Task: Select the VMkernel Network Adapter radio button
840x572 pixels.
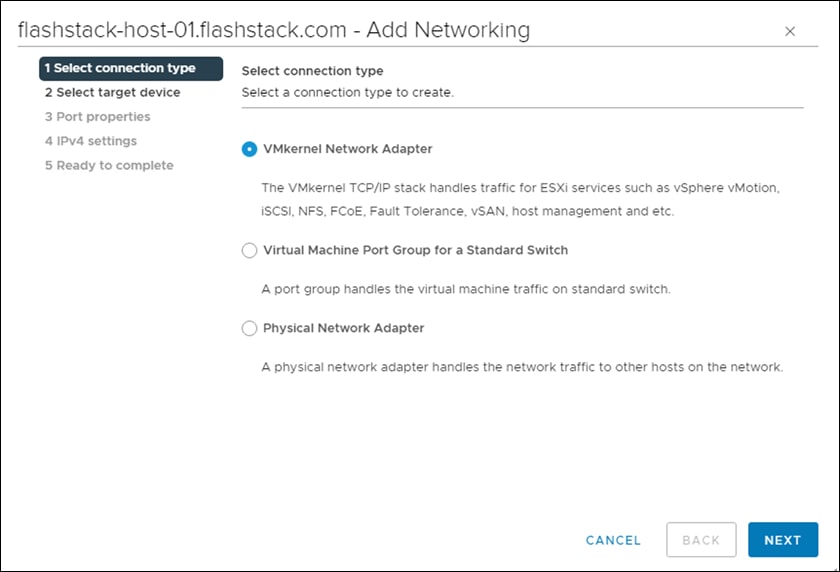Action: point(249,149)
